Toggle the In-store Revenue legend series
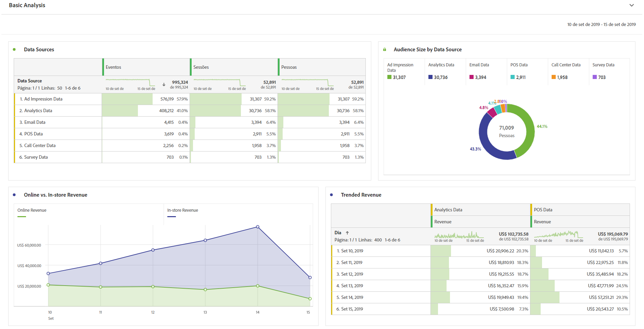The width and height of the screenshot is (644, 329). coord(182,212)
